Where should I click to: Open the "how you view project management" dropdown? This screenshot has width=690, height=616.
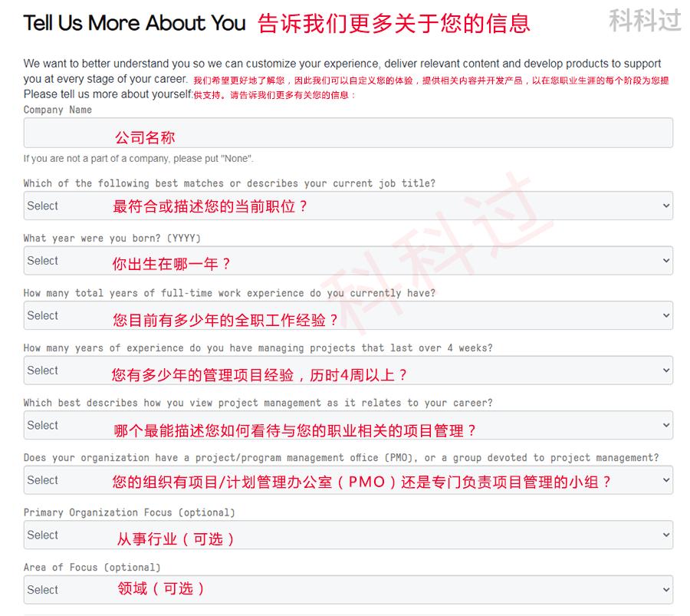pyautogui.click(x=345, y=425)
